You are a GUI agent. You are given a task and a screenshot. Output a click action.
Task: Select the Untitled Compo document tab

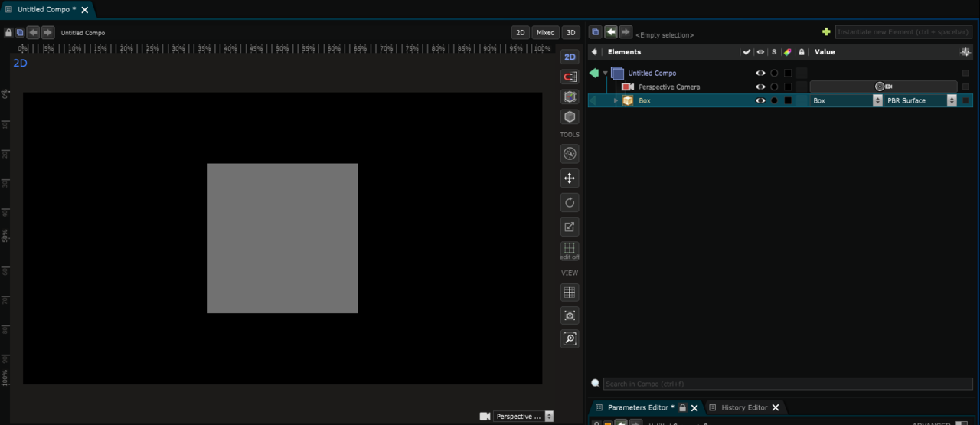coord(46,10)
